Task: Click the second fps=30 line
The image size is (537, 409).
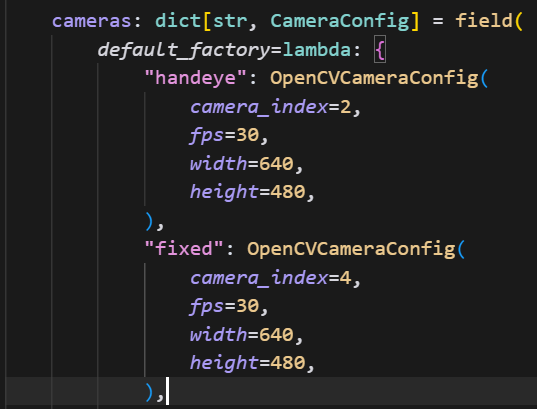Action: 229,306
